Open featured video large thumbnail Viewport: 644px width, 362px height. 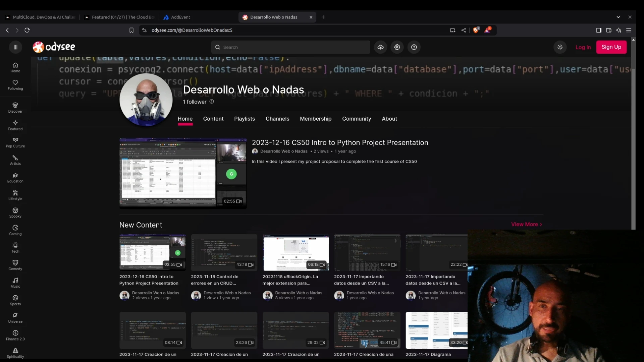tap(183, 173)
